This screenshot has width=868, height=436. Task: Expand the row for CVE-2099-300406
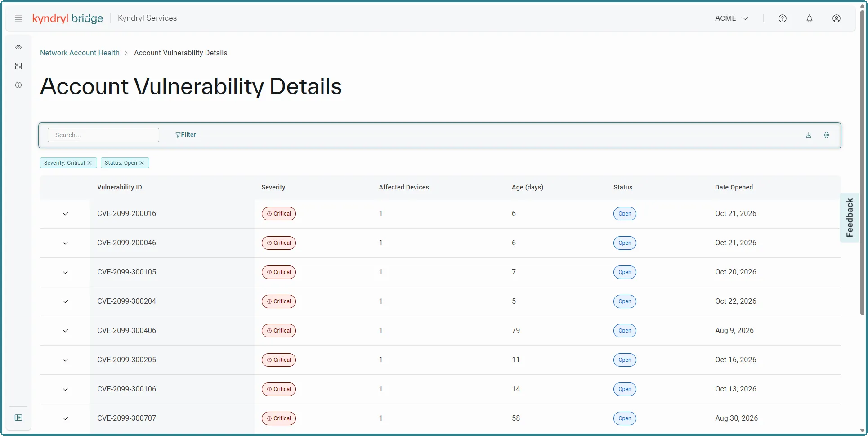tap(65, 331)
